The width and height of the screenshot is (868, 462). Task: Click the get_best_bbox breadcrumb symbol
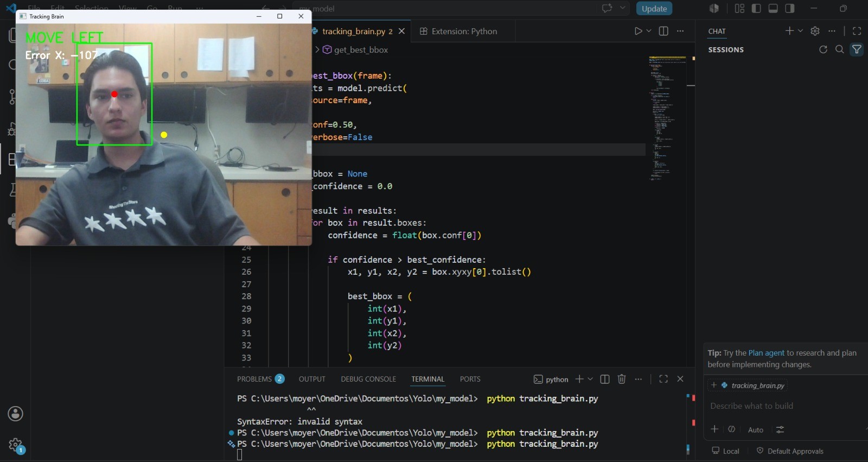[x=355, y=49]
